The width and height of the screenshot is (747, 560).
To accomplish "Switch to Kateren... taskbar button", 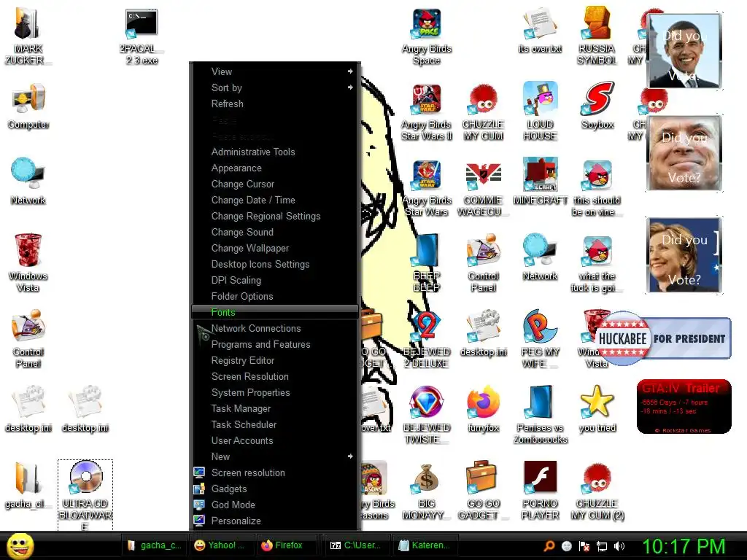I will 425,545.
